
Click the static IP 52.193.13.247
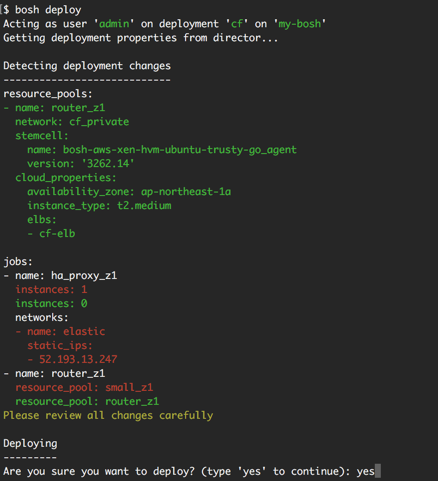pos(78,359)
